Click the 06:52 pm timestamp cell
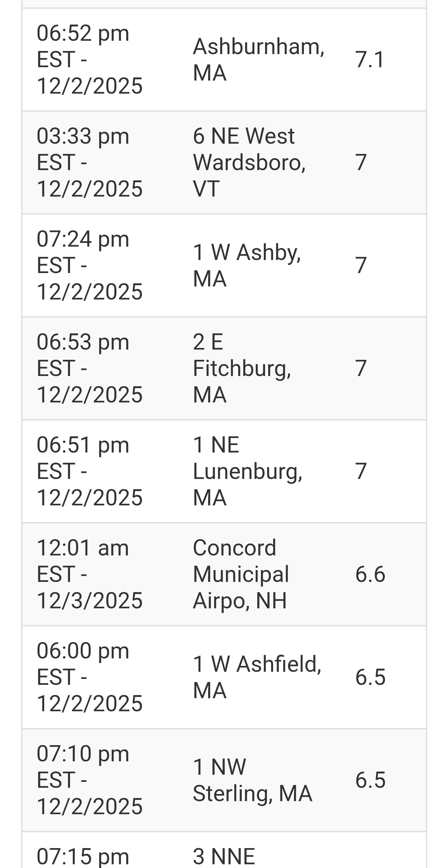Image resolution: width=448 pixels, height=868 pixels. point(89,59)
